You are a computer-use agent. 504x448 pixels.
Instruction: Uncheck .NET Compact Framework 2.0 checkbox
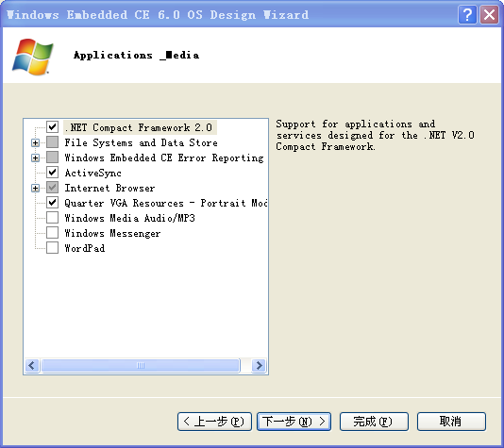click(53, 126)
